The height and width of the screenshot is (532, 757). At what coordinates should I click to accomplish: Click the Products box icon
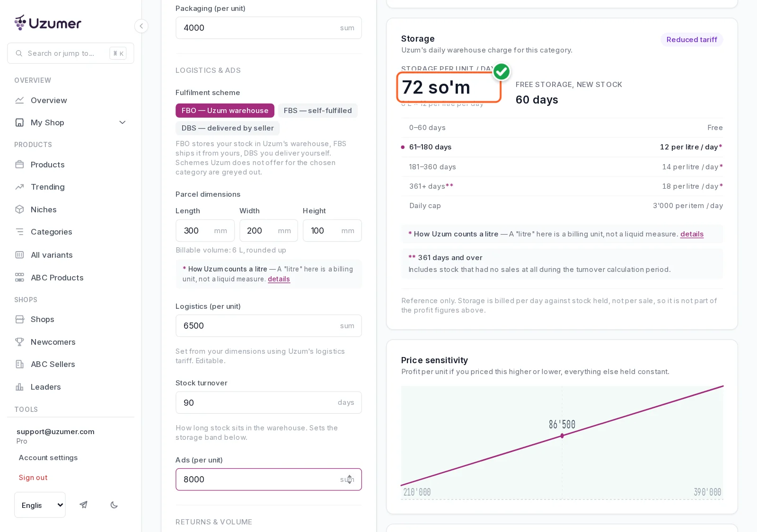pyautogui.click(x=19, y=165)
